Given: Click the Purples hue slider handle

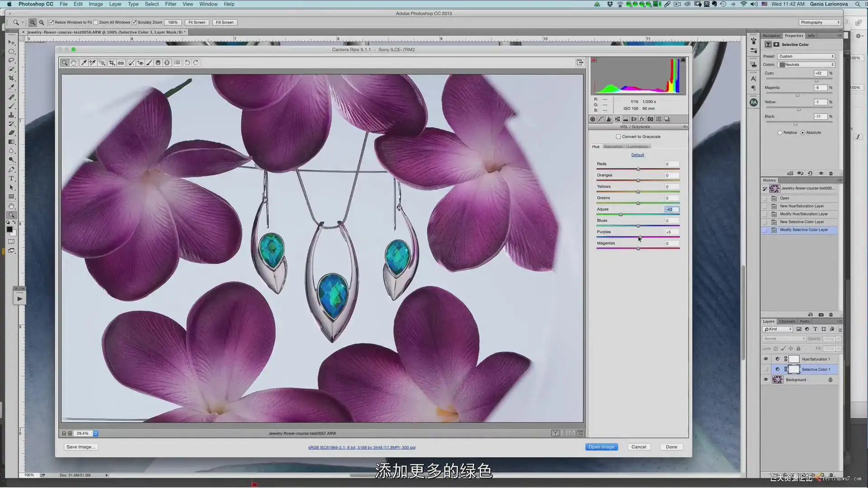Looking at the screenshot, I should [x=640, y=237].
